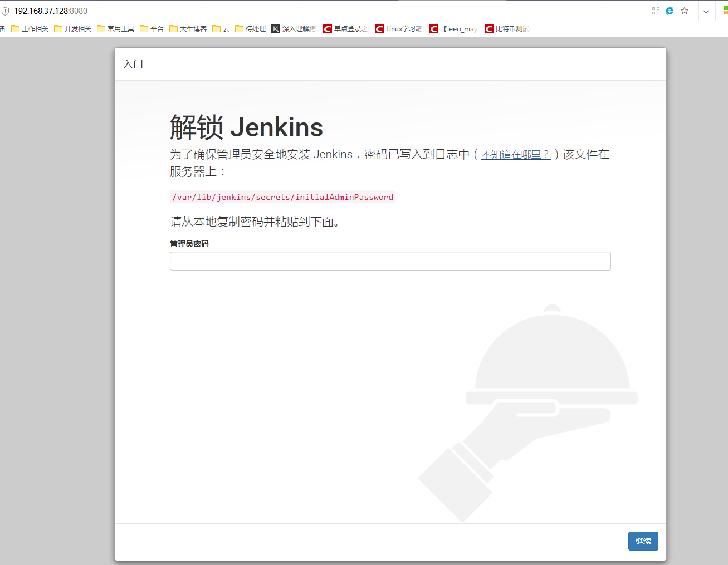Click the 管理员密码 field label
The width and height of the screenshot is (728, 565).
[189, 244]
